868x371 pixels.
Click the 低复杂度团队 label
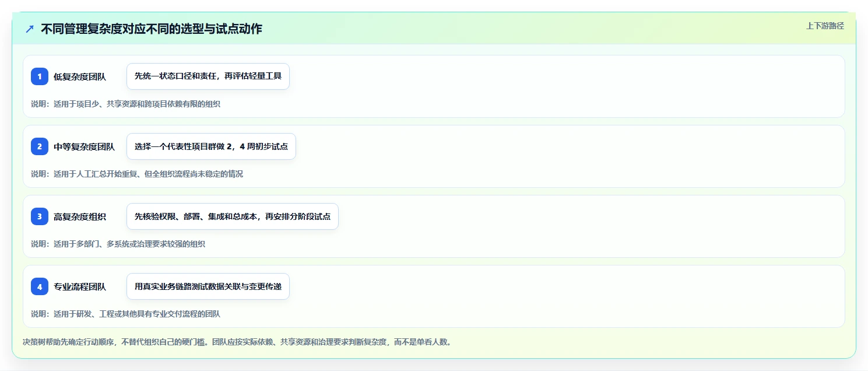click(80, 76)
